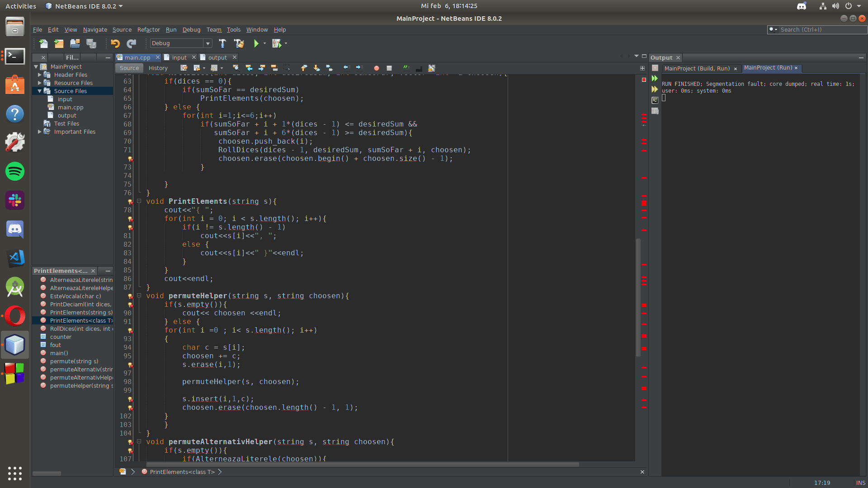
Task: Collapse the PrintElements code fold at line 77
Action: 139,202
